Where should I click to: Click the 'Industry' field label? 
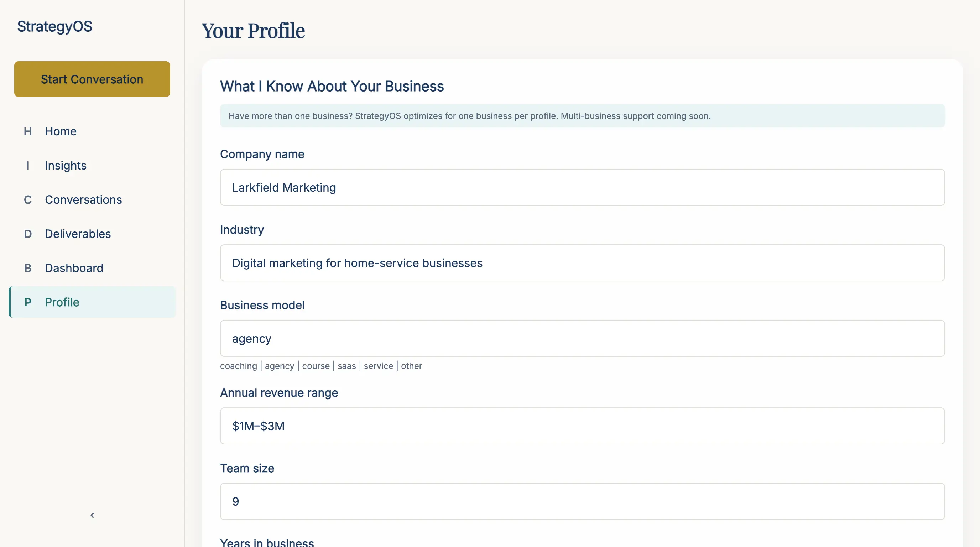[x=242, y=229]
